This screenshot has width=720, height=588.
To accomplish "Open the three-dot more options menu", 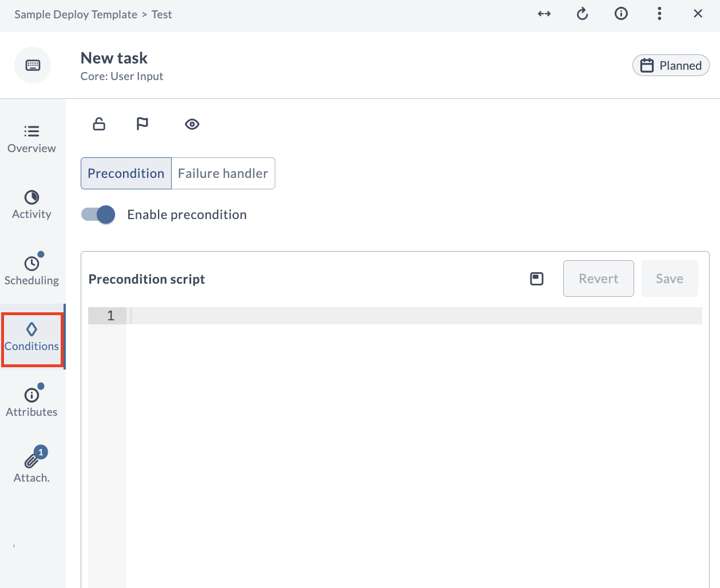I will pos(659,14).
